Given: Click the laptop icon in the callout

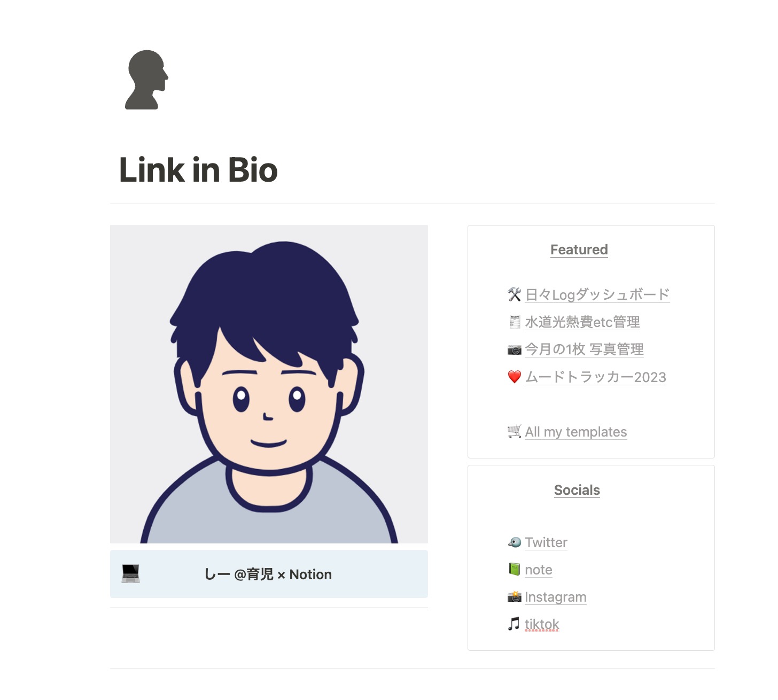Looking at the screenshot, I should pyautogui.click(x=130, y=574).
